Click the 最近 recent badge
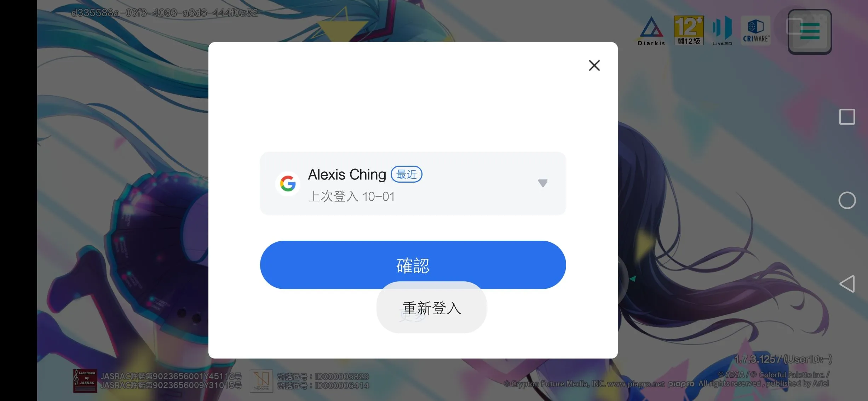Screen dimensions: 868x401 point(406,174)
